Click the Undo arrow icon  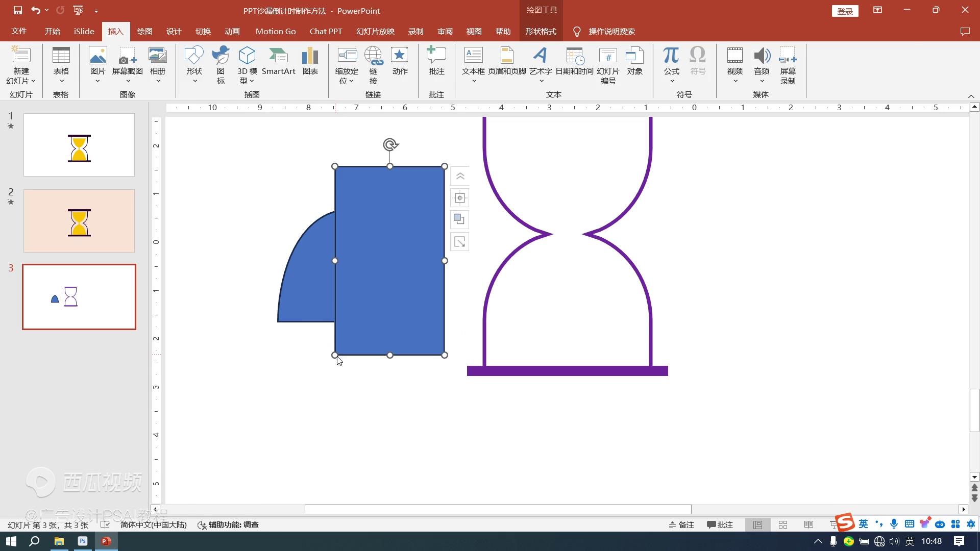click(x=35, y=10)
